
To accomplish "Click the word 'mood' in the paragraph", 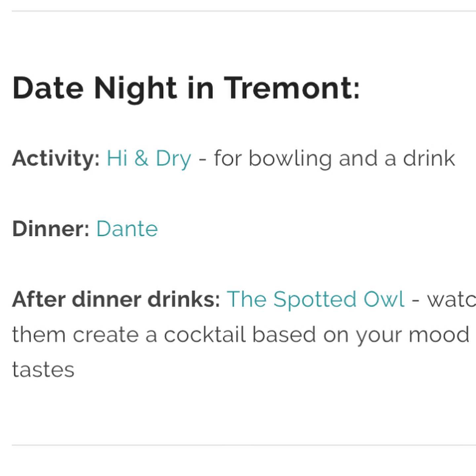I will 439,335.
